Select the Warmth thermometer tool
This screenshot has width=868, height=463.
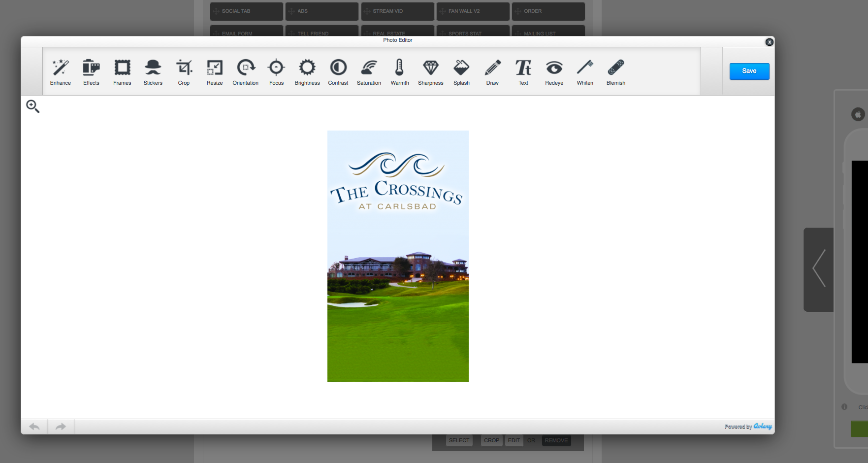[x=400, y=71]
